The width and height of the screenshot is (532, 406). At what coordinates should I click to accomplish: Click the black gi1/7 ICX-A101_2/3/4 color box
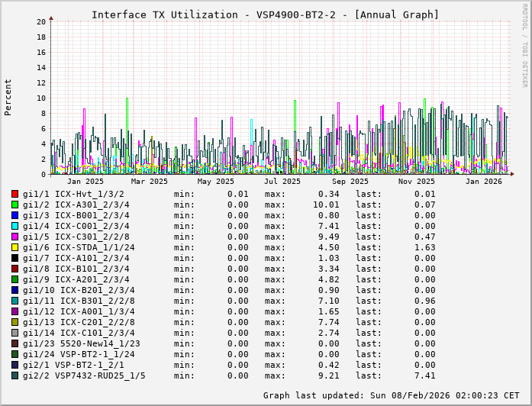(15, 258)
